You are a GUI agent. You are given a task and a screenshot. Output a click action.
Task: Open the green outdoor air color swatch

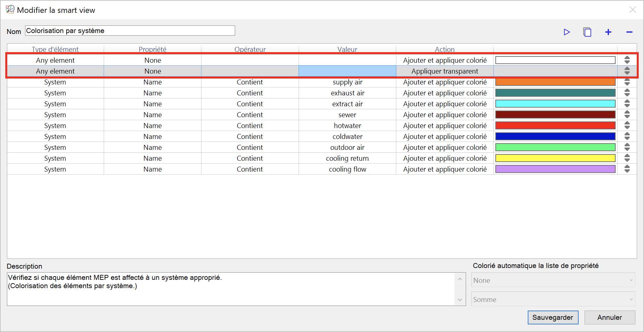555,147
